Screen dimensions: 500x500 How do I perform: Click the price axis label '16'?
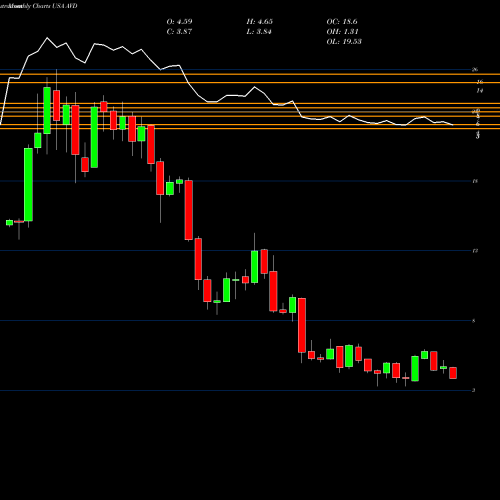click(480, 82)
